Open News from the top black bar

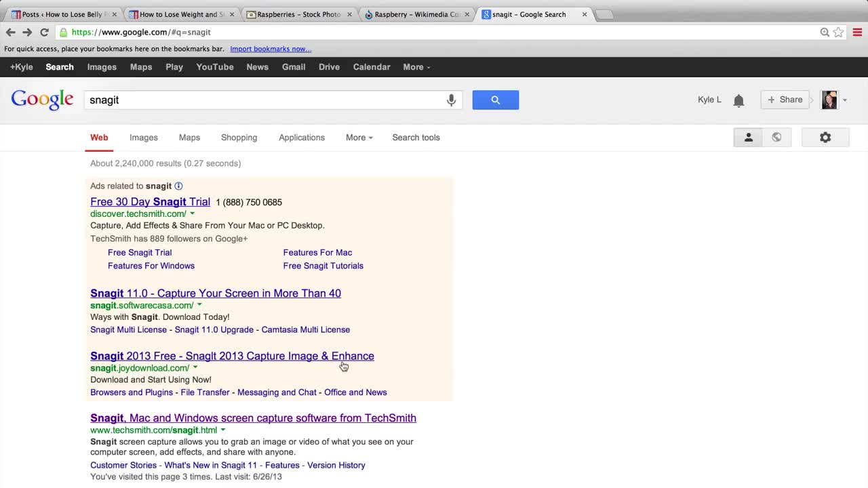pyautogui.click(x=257, y=67)
